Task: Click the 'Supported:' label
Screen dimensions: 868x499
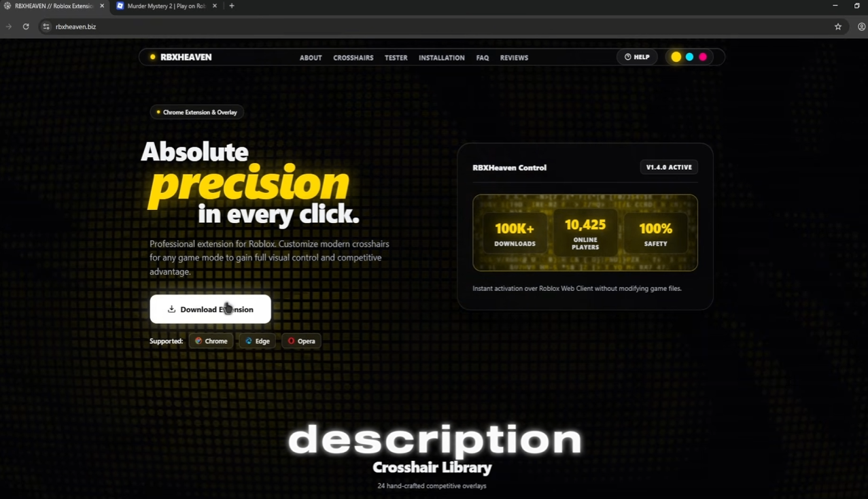Action: [x=167, y=341]
